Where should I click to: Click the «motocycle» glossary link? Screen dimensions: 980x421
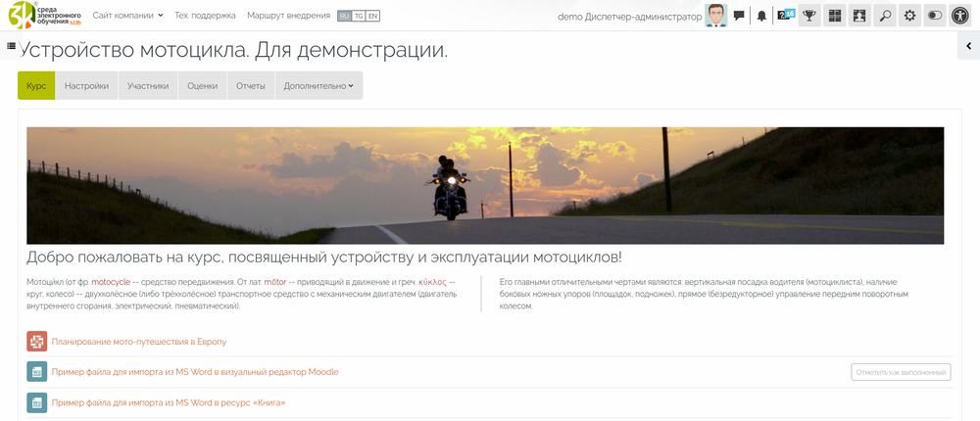pyautogui.click(x=111, y=281)
